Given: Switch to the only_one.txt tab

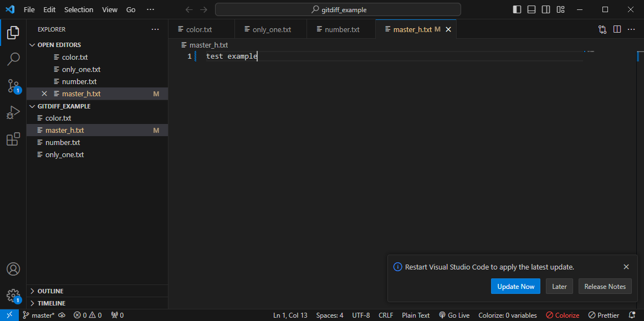Looking at the screenshot, I should (271, 29).
